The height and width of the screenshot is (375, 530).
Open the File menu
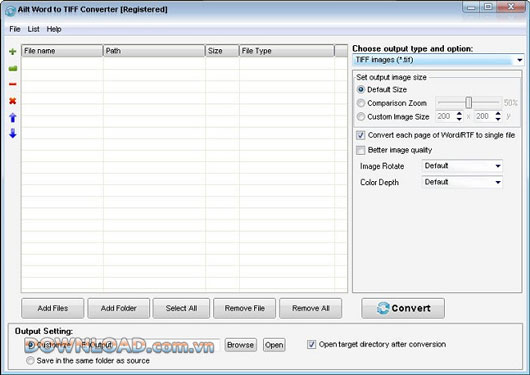pyautogui.click(x=15, y=29)
